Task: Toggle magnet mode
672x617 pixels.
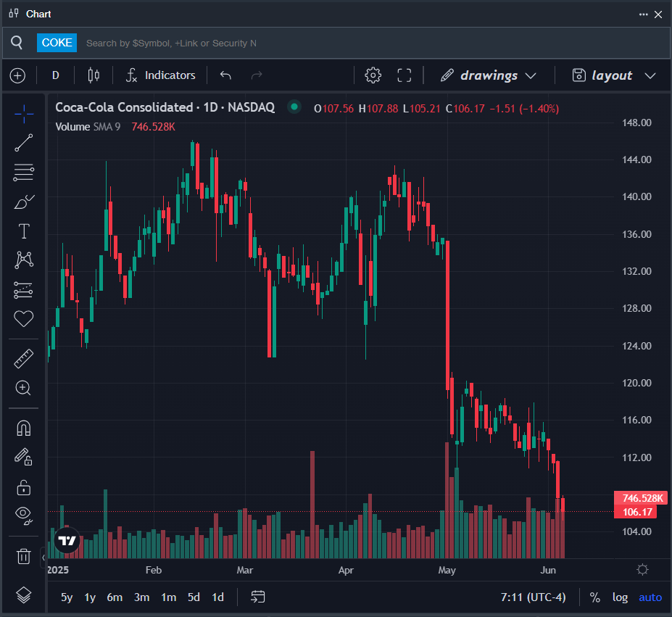Action: (24, 428)
